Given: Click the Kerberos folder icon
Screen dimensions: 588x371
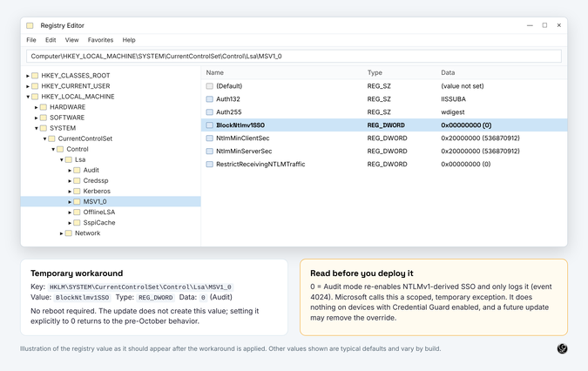Looking at the screenshot, I should (77, 191).
